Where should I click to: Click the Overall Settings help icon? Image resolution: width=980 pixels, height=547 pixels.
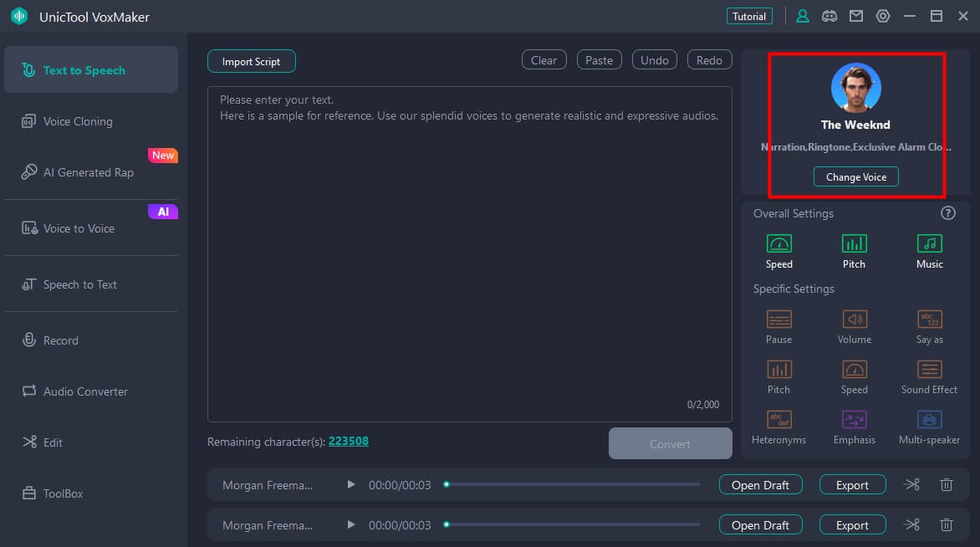[947, 213]
